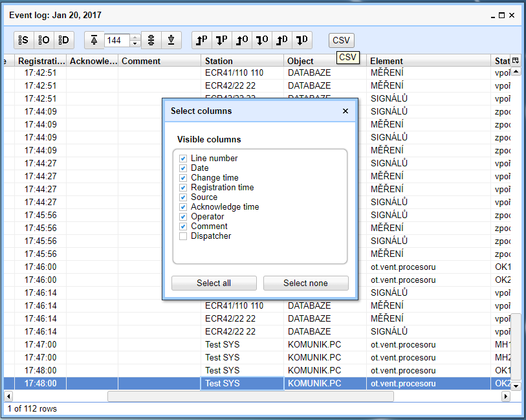Enable the Dispatcher column checkbox
This screenshot has height=420, width=526.
point(183,236)
